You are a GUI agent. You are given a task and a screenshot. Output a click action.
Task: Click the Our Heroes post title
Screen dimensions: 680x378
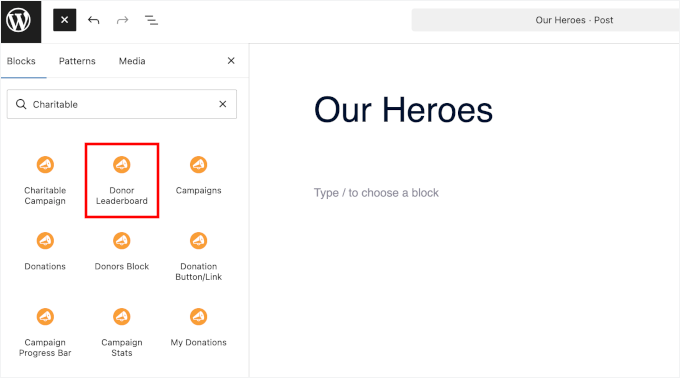pyautogui.click(x=403, y=110)
